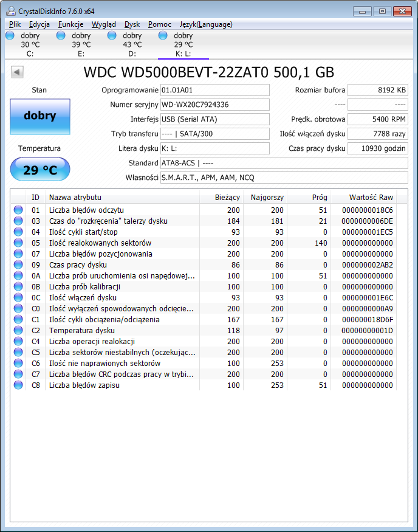Open the Język(Language) menu
Viewport: 418px width, 532px height.
(206, 24)
